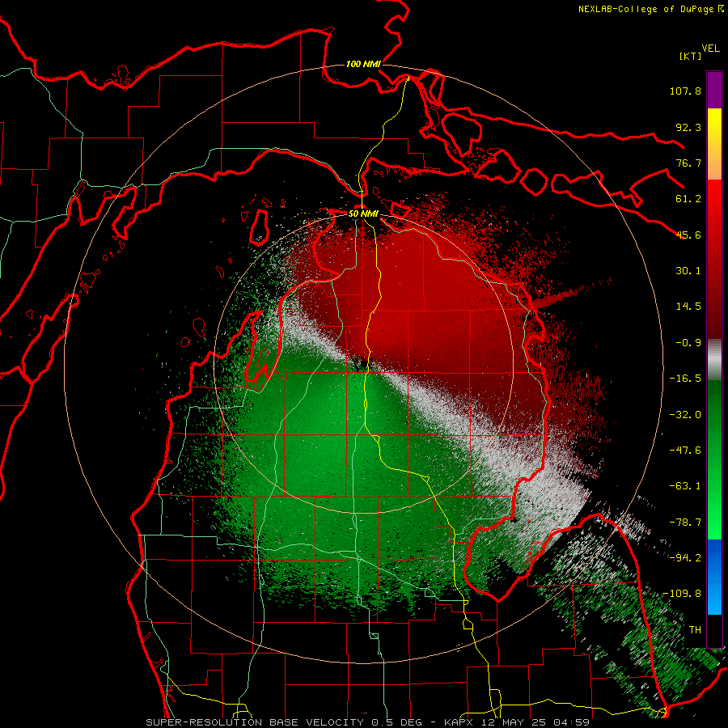Image resolution: width=728 pixels, height=728 pixels.
Task: Click the 92.3 velocity scale value
Action: [688, 127]
